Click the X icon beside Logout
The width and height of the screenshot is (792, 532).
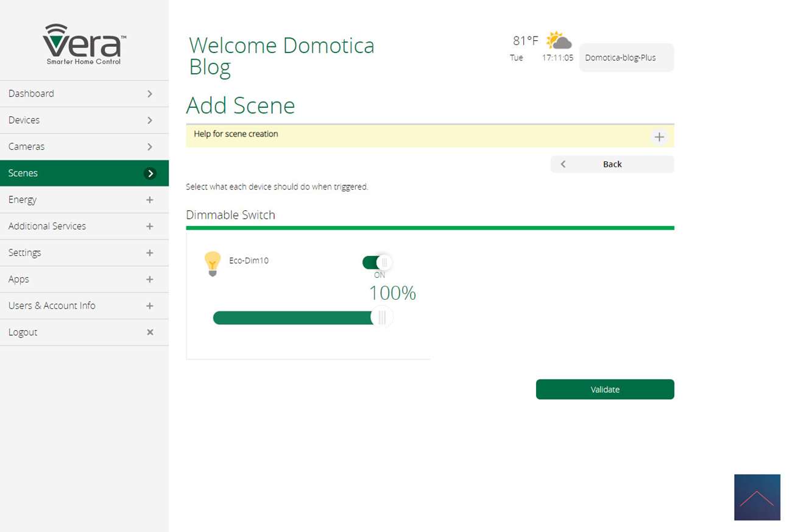pos(150,332)
